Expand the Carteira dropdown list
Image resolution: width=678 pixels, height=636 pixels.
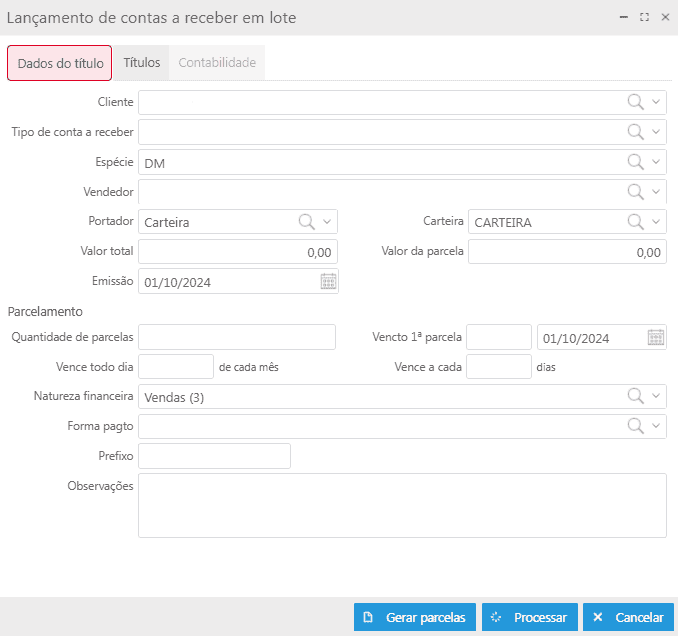(656, 222)
